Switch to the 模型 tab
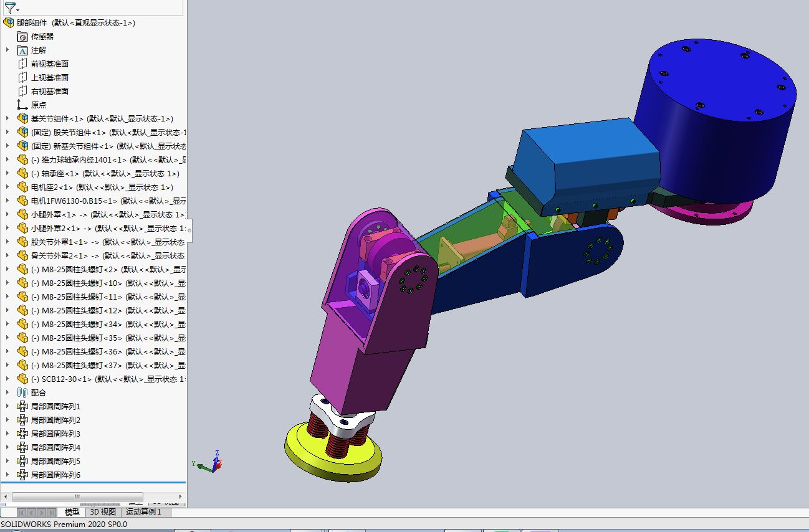 pos(72,512)
